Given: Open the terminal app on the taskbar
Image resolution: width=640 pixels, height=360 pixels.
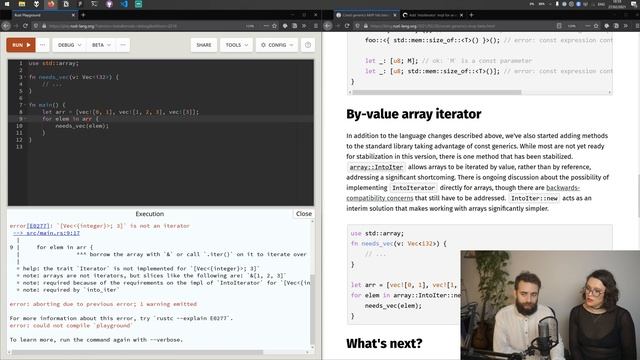Looking at the screenshot, I should pyautogui.click(x=94, y=4).
